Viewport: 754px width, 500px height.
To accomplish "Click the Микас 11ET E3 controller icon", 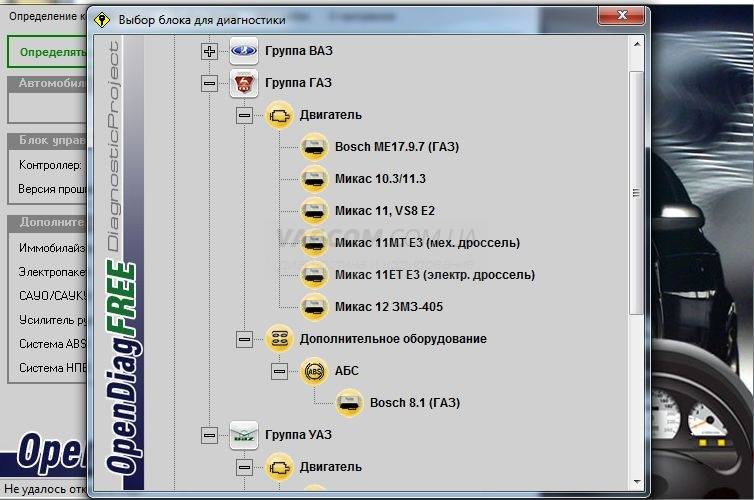I will tap(314, 275).
